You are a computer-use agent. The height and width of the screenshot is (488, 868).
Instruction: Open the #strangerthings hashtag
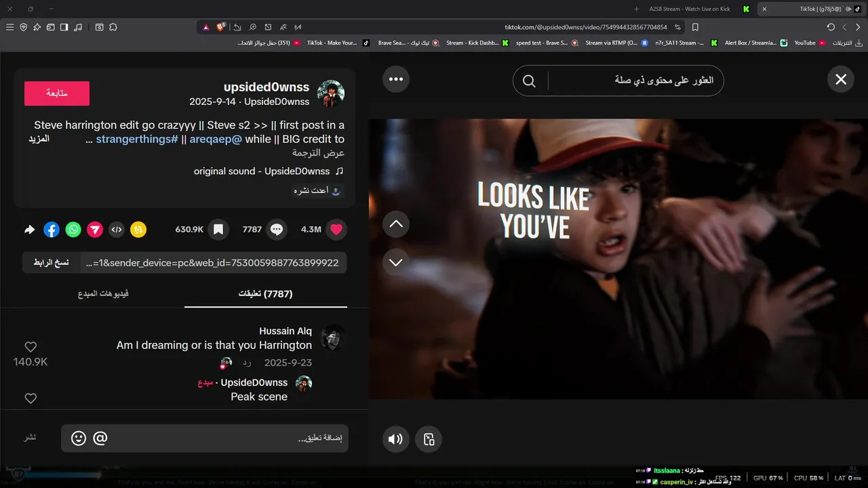click(x=137, y=139)
